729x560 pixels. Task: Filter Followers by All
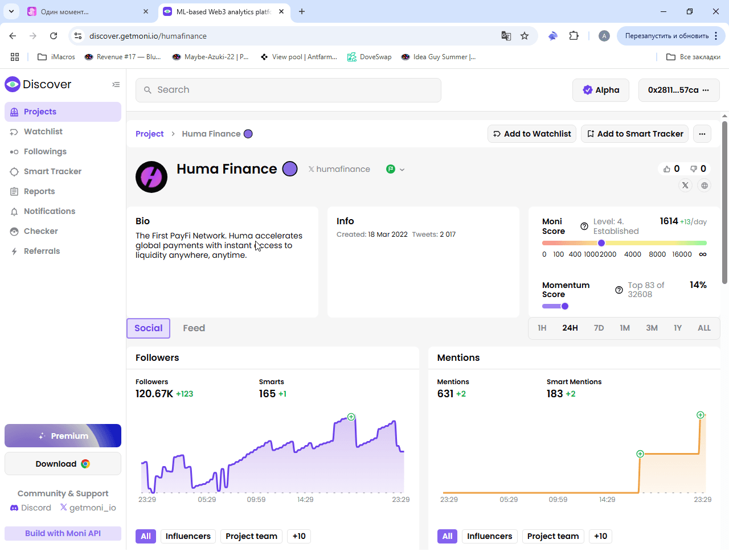coord(146,536)
